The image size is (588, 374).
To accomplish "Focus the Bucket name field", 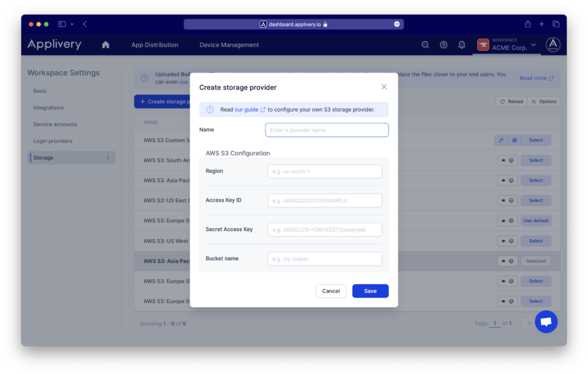I will pyautogui.click(x=325, y=259).
